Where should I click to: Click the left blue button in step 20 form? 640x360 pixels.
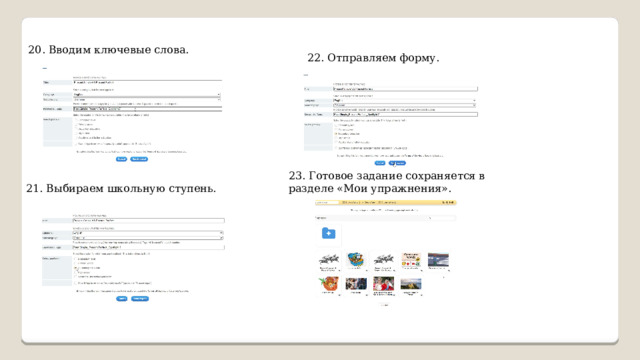coord(121,159)
